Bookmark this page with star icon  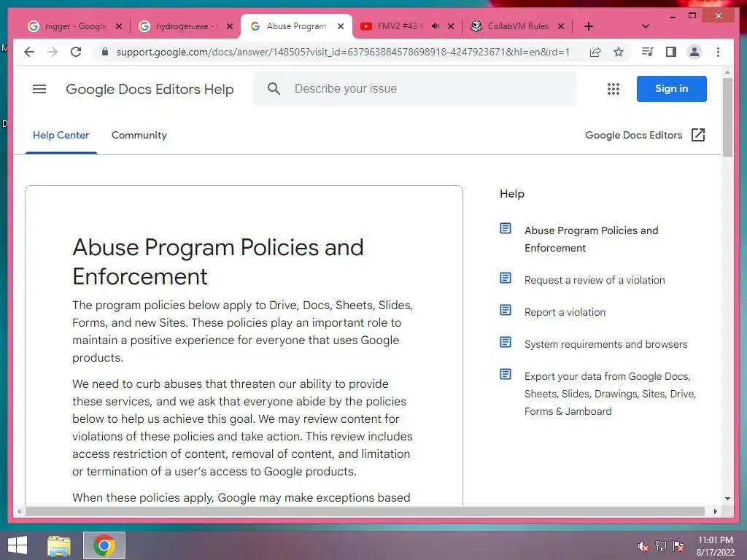click(x=619, y=52)
